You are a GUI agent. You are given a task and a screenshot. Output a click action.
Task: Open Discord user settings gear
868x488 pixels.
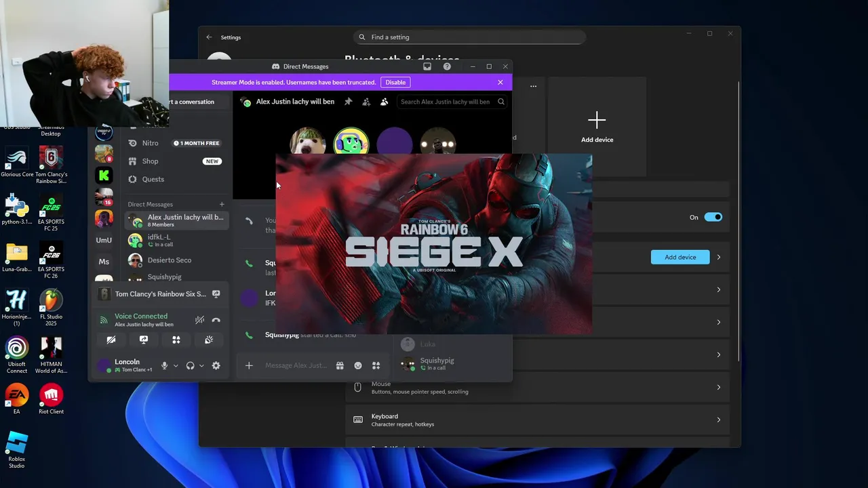click(216, 365)
